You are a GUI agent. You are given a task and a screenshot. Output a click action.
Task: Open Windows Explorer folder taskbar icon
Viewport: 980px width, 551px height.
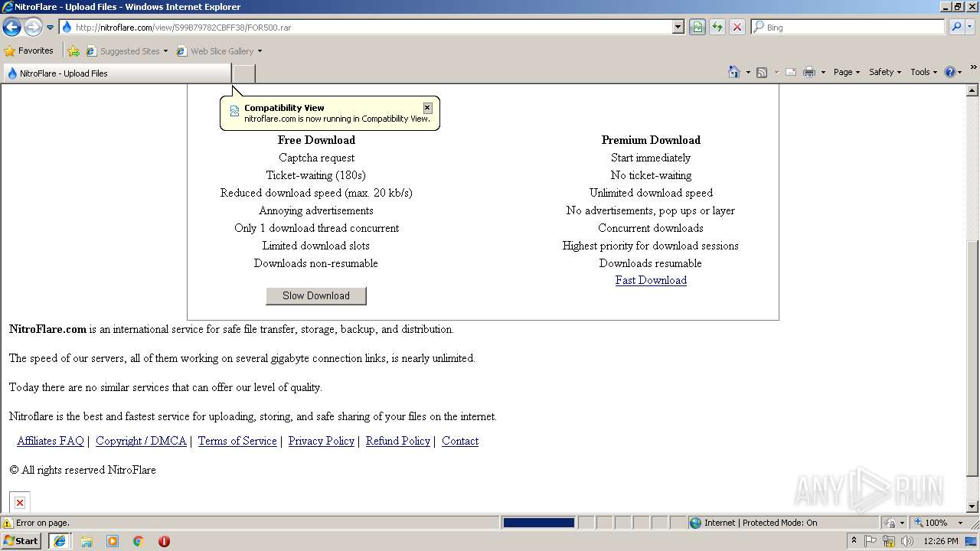87,541
